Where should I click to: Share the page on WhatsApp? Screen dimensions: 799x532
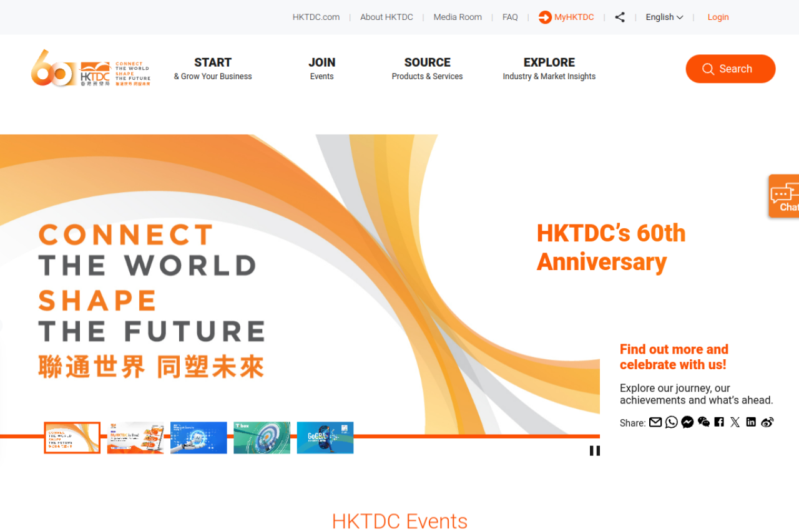(x=672, y=422)
